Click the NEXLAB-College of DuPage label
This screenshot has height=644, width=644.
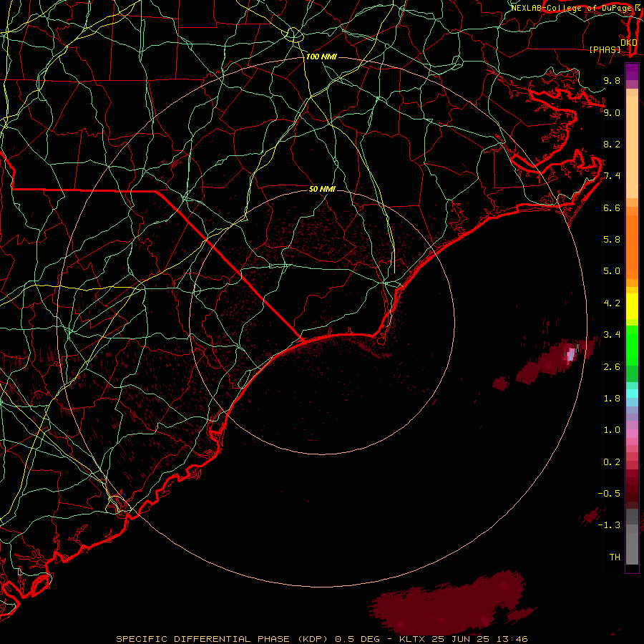(571, 8)
